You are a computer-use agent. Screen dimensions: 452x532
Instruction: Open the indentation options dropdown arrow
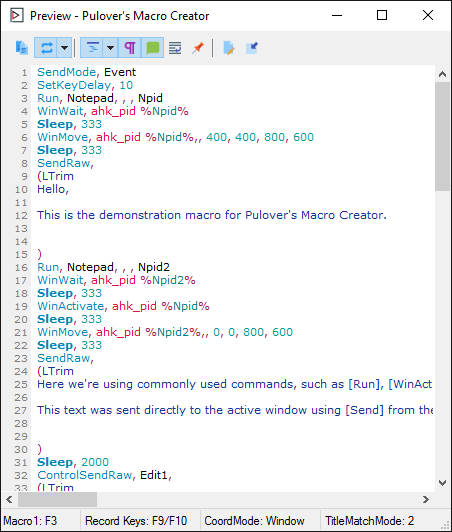click(110, 48)
